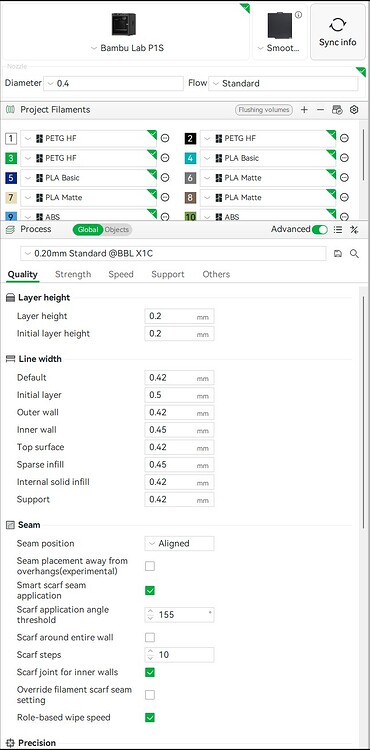Click the Scarf steps stepper
Image resolution: width=370 pixels, height=750 pixels.
[x=151, y=655]
